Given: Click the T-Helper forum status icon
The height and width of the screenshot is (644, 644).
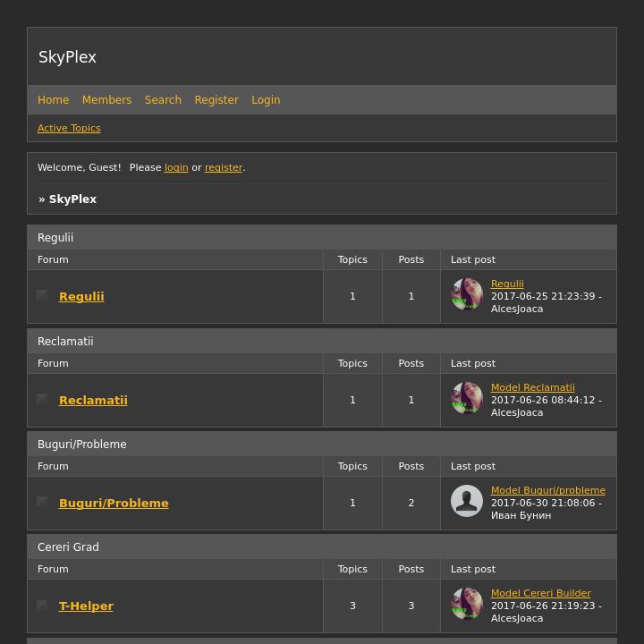Looking at the screenshot, I should 42,606.
